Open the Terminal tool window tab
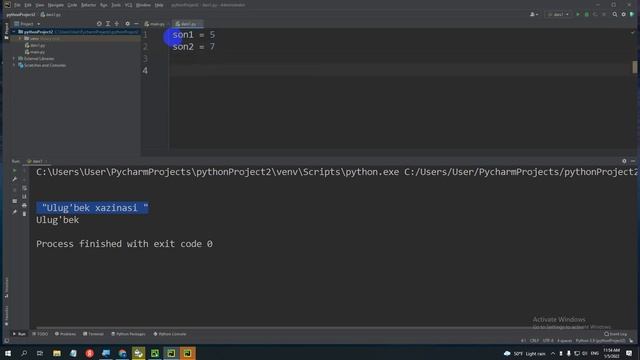The height and width of the screenshot is (360, 640). [x=93, y=334]
